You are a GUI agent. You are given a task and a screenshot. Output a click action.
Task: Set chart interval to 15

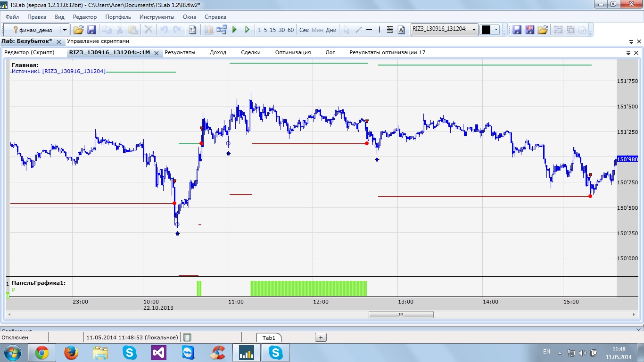click(x=272, y=30)
